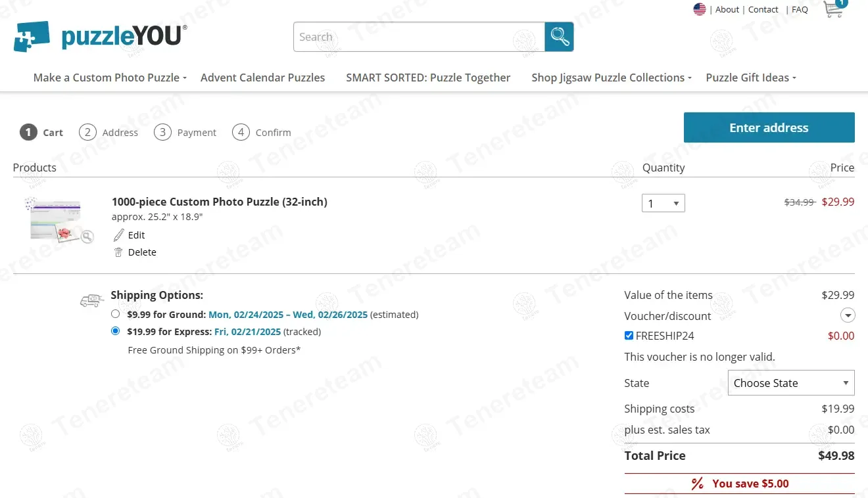Open Make a Custom Photo Puzzle menu
868x498 pixels.
point(110,78)
